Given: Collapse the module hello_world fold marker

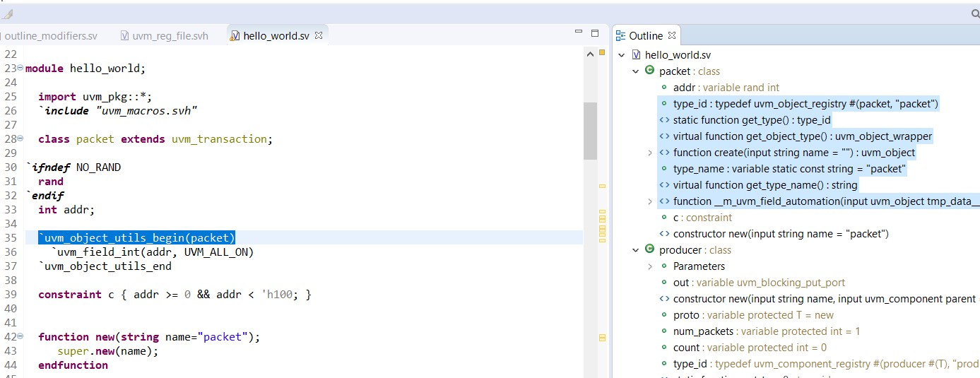Looking at the screenshot, I should coord(20,69).
